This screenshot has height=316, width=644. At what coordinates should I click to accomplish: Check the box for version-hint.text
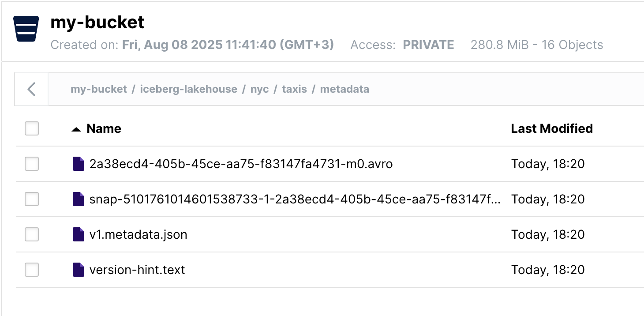(32, 270)
